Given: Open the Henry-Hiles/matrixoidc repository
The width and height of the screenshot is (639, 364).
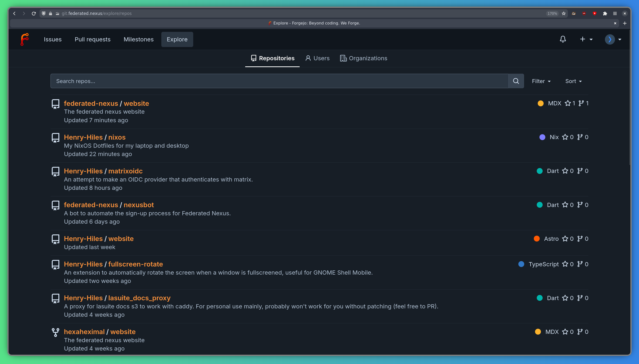Looking at the screenshot, I should click(125, 171).
